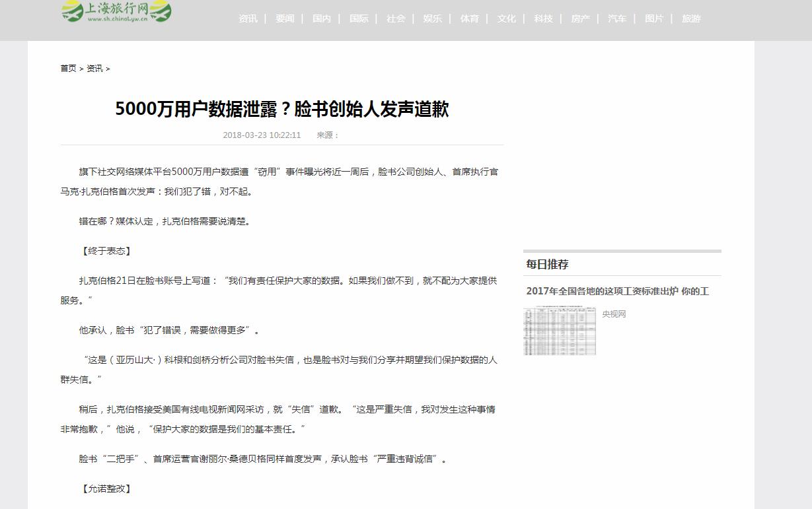Click the quote paragraph starting “这是（亚历山大·）科根
The height and width of the screenshot is (509, 812).
(279, 370)
